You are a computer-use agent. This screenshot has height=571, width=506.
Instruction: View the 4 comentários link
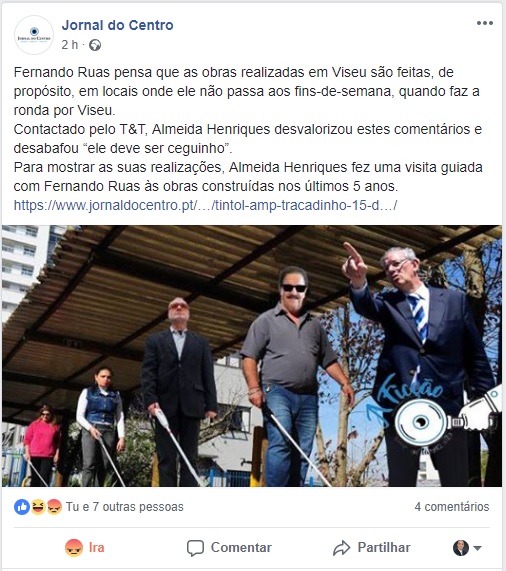(x=452, y=507)
